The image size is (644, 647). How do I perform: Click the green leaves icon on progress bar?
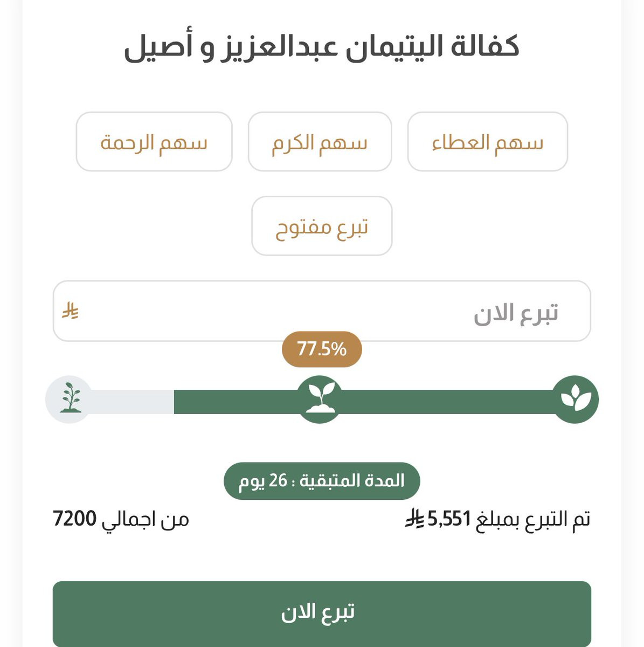click(x=576, y=400)
